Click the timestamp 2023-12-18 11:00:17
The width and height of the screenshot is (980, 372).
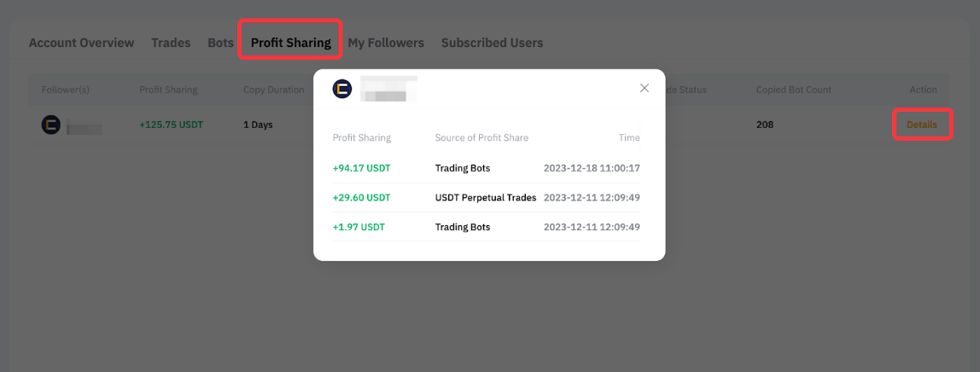tap(592, 168)
